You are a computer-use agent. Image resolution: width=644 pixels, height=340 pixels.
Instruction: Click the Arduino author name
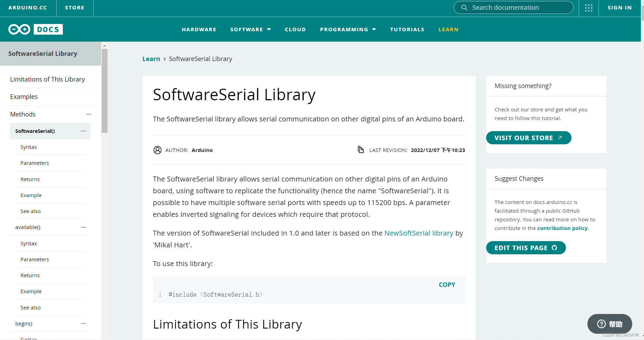[x=202, y=150]
